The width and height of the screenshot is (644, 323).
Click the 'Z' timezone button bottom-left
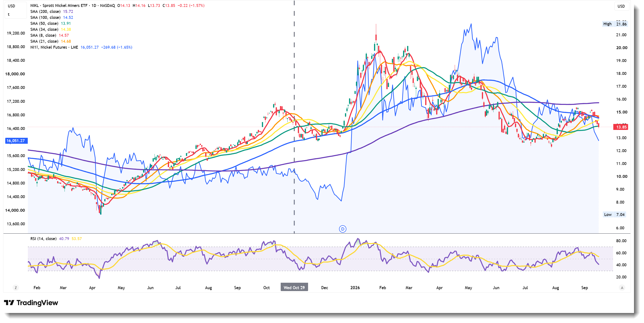(16, 288)
